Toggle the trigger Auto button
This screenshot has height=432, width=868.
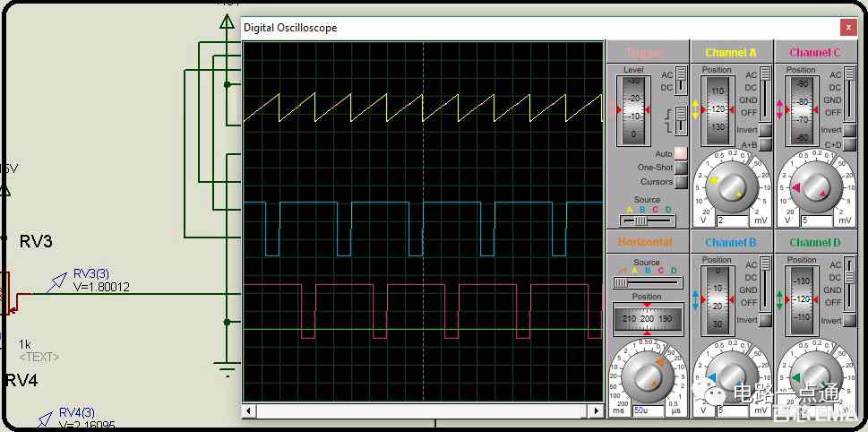(681, 153)
